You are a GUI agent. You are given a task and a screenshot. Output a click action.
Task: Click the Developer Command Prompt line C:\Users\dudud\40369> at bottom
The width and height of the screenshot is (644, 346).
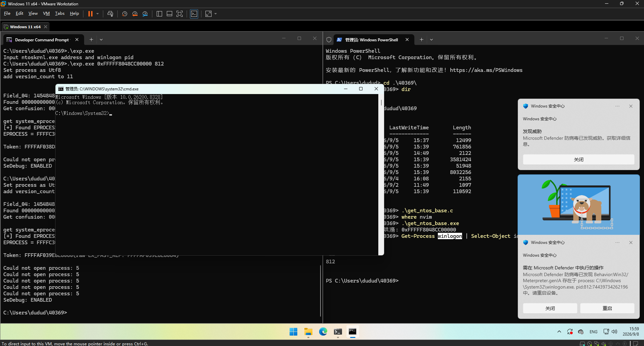click(x=35, y=313)
